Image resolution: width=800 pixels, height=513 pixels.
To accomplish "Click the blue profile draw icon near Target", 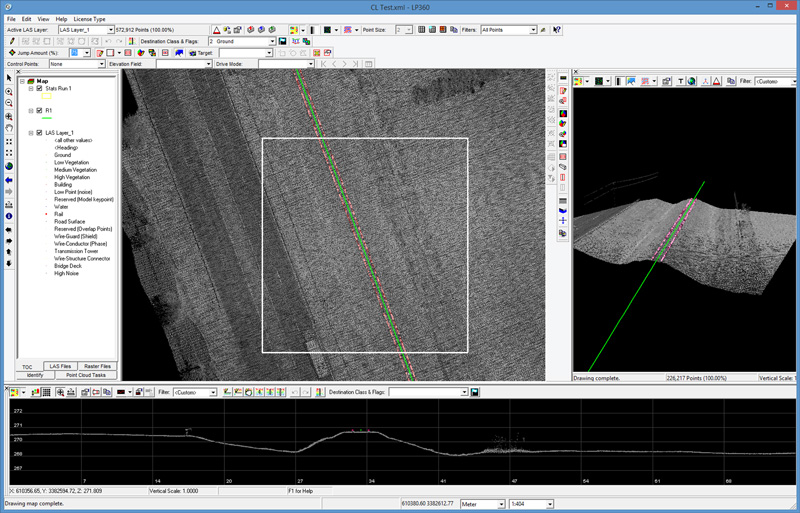I will pos(179,53).
